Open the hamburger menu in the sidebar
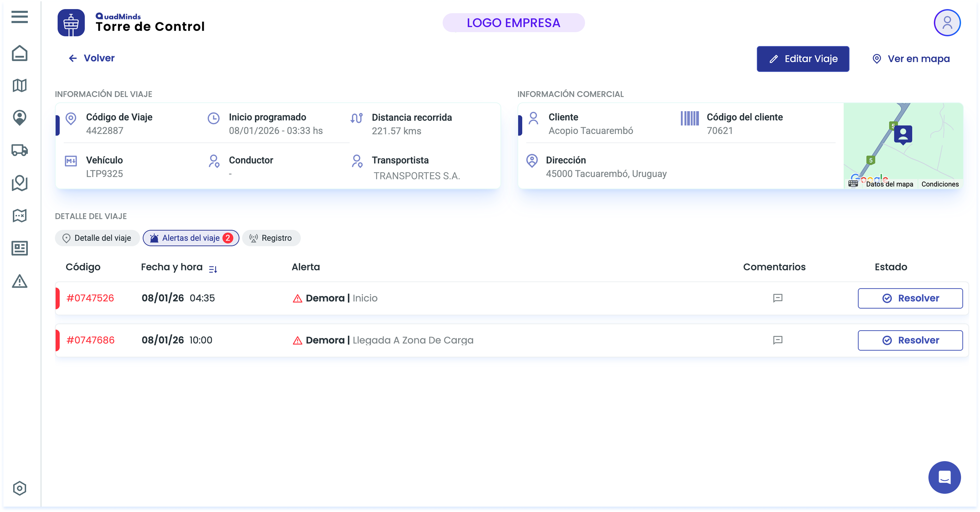 pyautogui.click(x=19, y=17)
